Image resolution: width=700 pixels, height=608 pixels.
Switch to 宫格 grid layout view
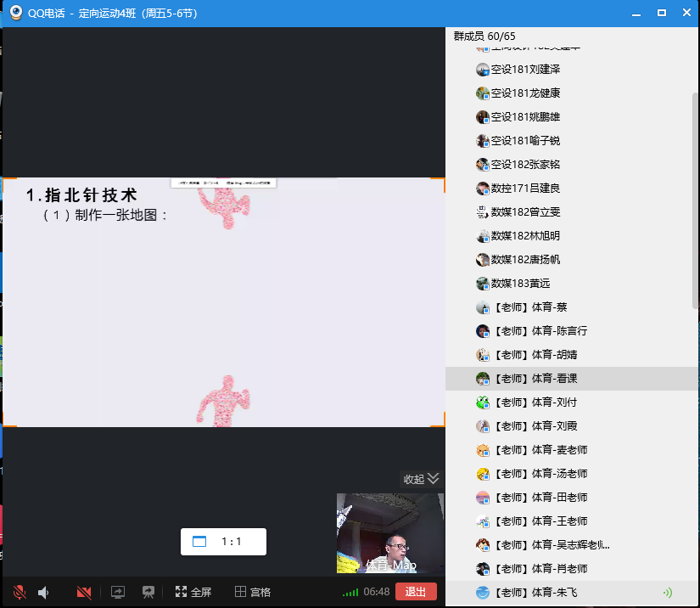[x=253, y=592]
